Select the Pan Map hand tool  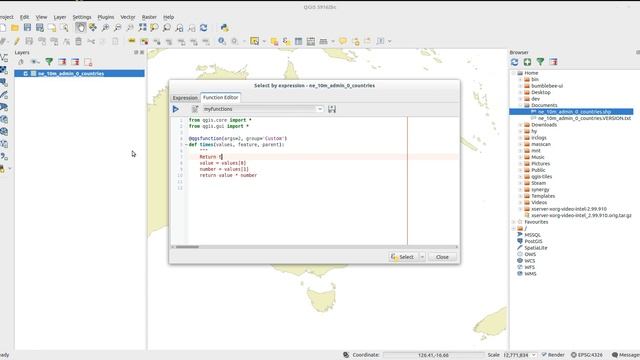(x=80, y=28)
